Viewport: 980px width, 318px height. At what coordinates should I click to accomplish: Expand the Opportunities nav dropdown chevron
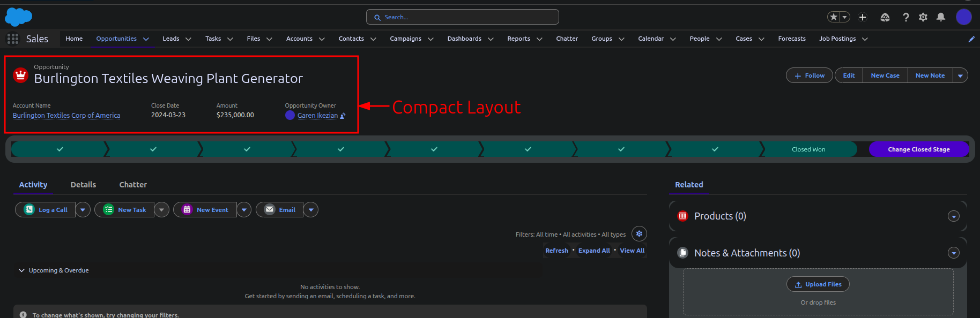[146, 39]
